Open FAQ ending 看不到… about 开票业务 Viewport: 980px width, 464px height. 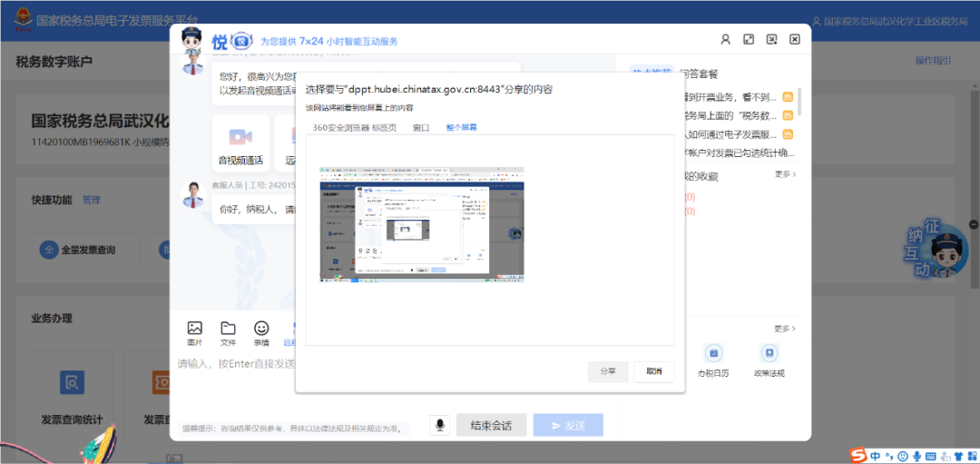[x=730, y=97]
